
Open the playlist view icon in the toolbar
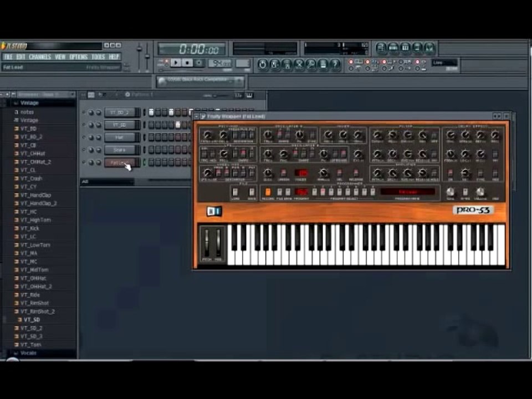(381, 48)
